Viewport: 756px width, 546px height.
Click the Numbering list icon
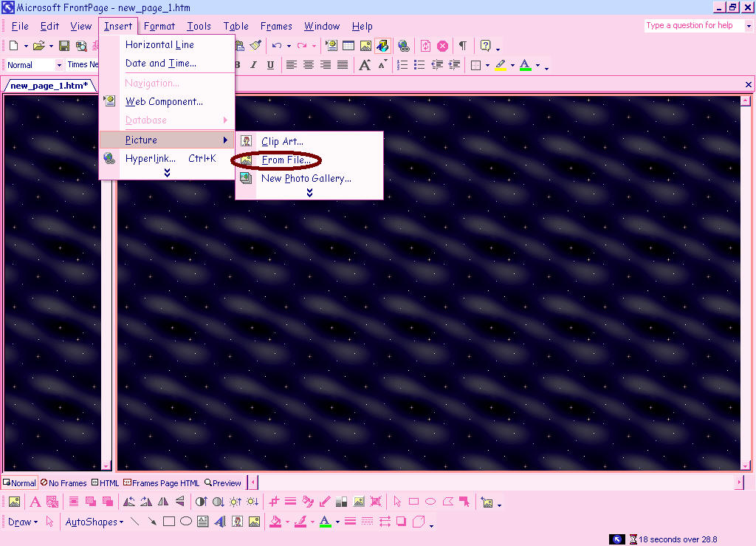[x=402, y=64]
